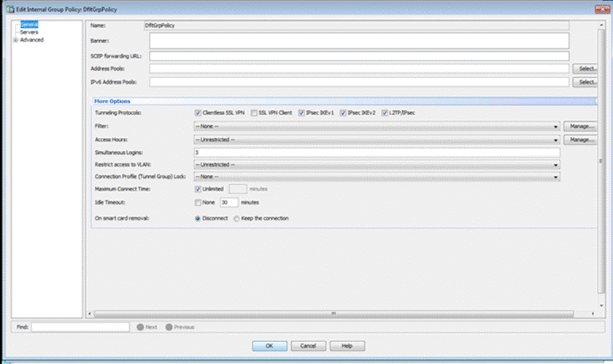The image size is (613, 364).
Task: Select Servers in the left tree
Action: [x=29, y=32]
